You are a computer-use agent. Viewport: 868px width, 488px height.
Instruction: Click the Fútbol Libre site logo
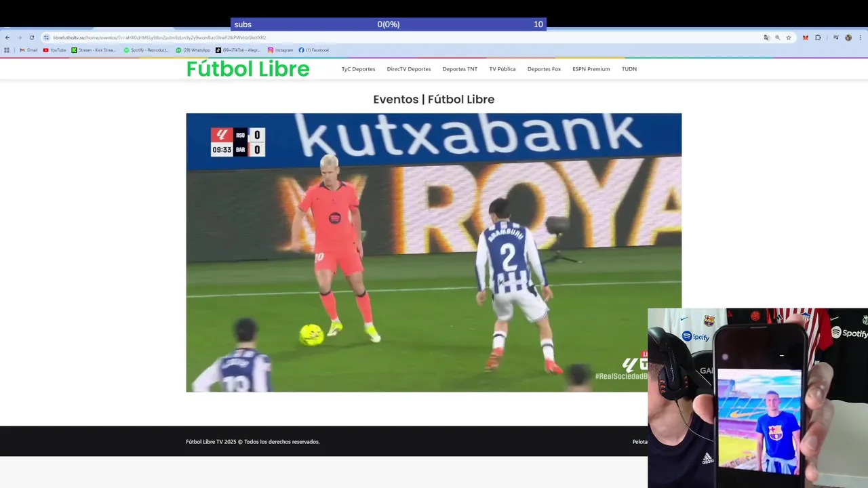pyautogui.click(x=248, y=69)
